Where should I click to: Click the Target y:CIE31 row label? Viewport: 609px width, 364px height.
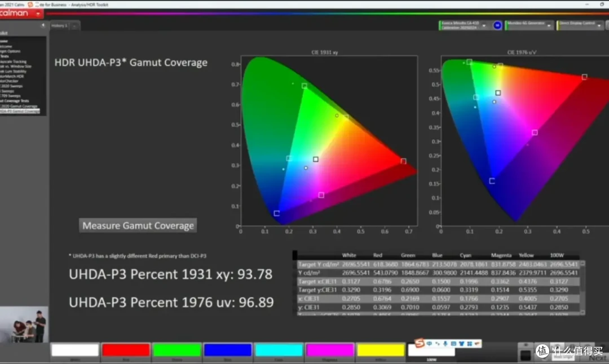tap(317, 290)
